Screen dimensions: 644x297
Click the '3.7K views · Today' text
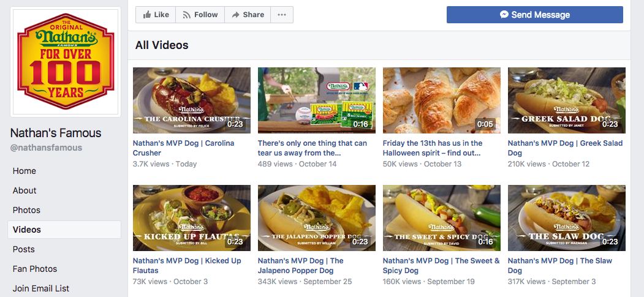tap(165, 164)
